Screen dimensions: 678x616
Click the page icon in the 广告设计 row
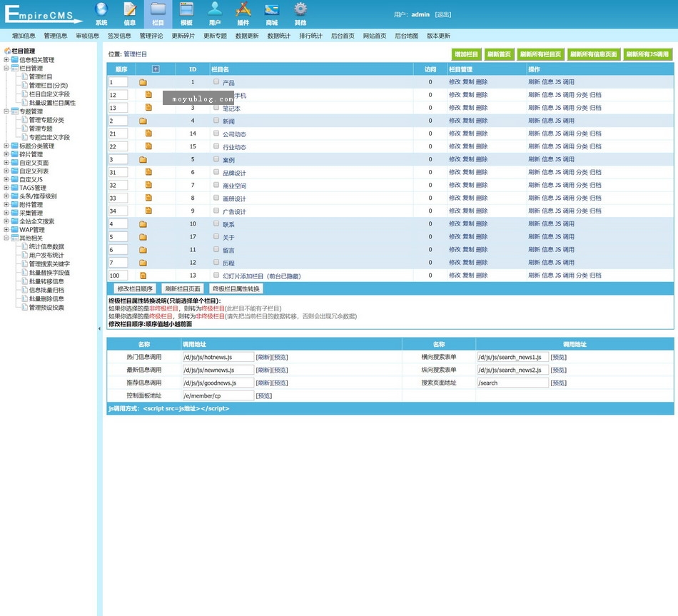148,211
